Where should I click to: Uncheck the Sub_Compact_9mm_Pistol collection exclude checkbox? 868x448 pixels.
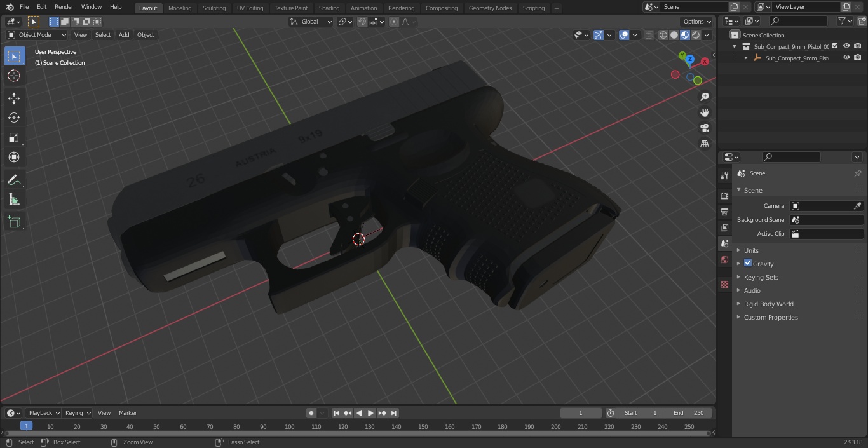click(x=835, y=46)
